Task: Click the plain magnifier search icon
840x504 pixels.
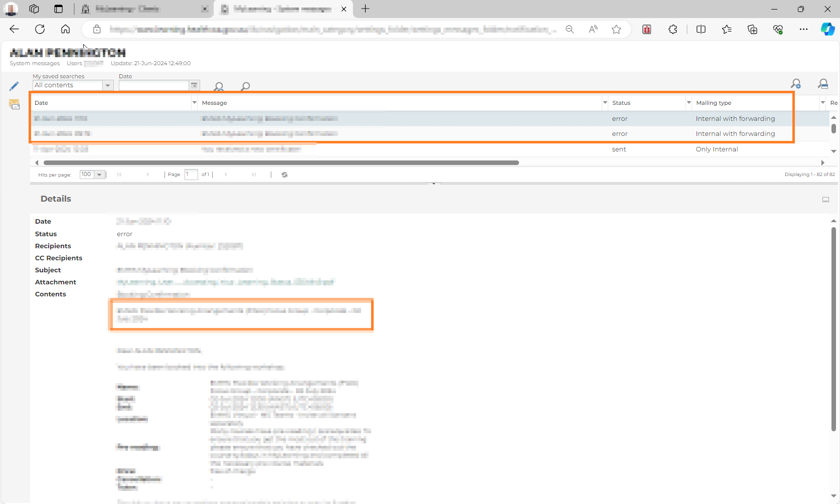Action: (x=245, y=86)
